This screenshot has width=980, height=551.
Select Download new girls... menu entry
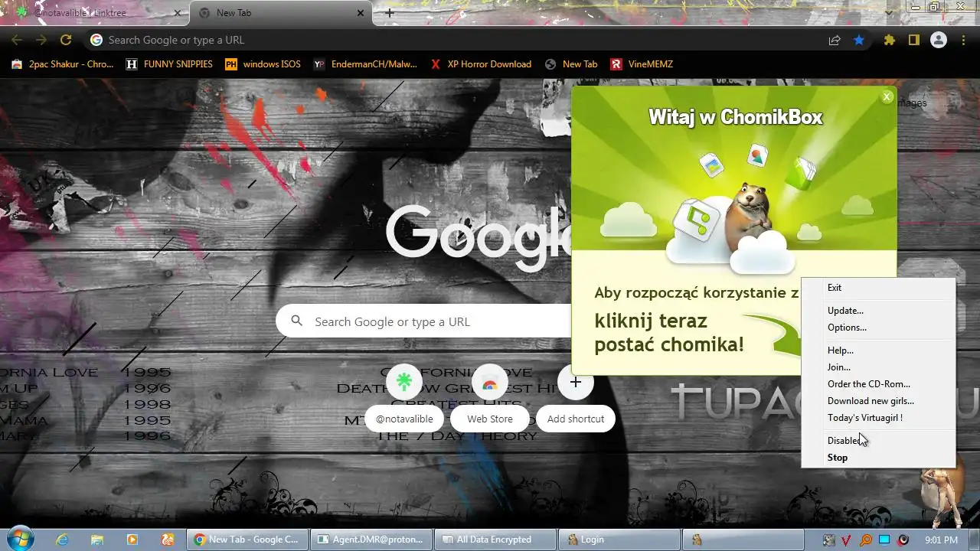pos(878,401)
